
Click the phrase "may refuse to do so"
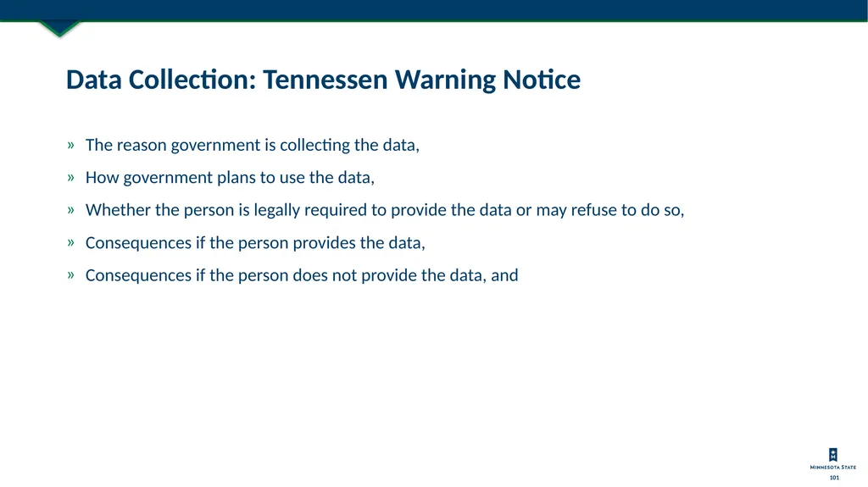tap(609, 210)
